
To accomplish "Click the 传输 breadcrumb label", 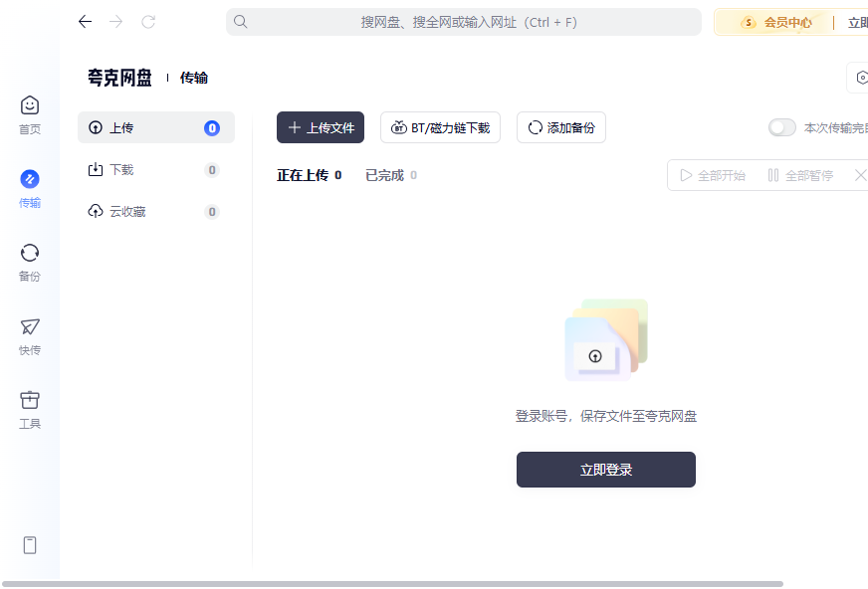I will (194, 78).
